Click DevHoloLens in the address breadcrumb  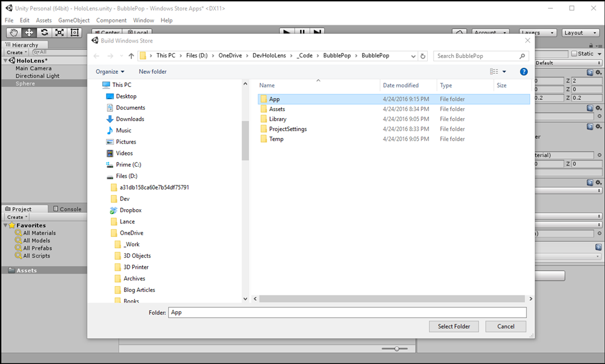tap(269, 56)
